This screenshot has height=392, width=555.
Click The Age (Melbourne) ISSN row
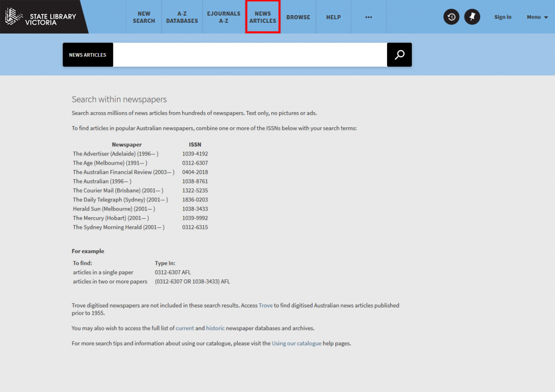pos(140,163)
